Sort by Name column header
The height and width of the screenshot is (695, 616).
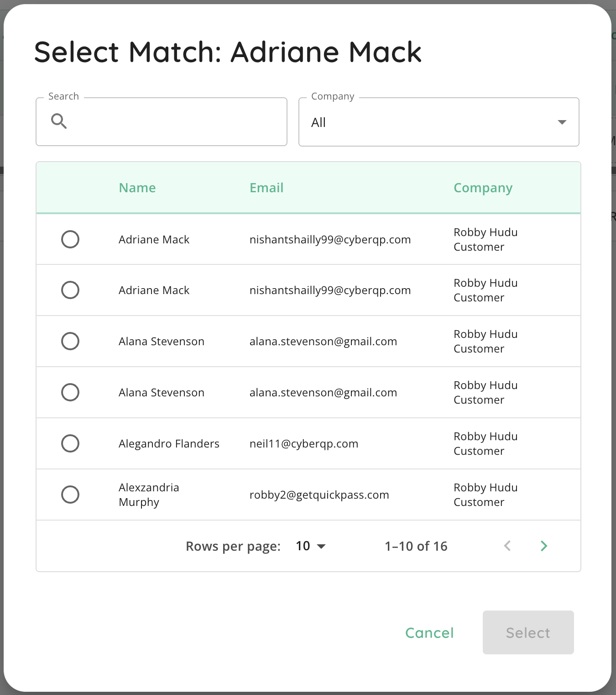(x=137, y=188)
